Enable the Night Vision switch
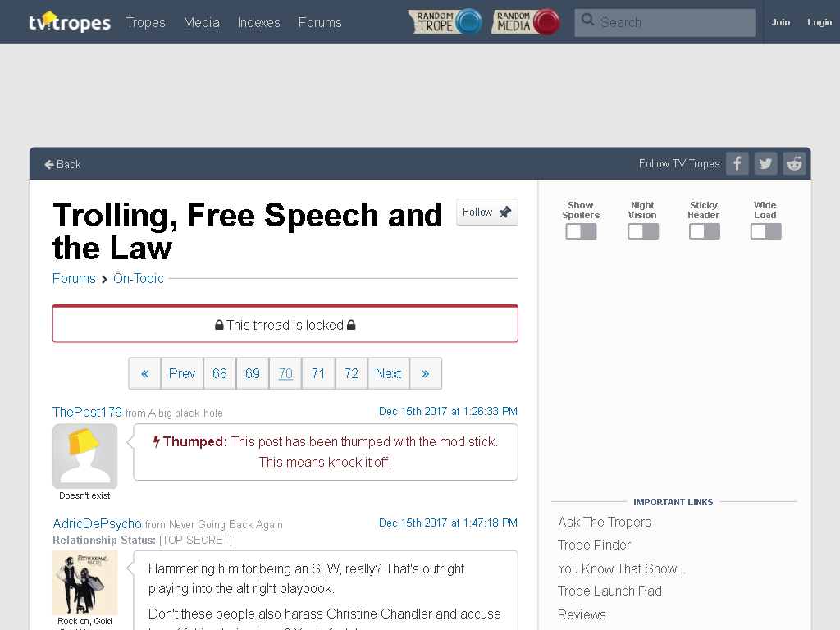 click(x=643, y=231)
